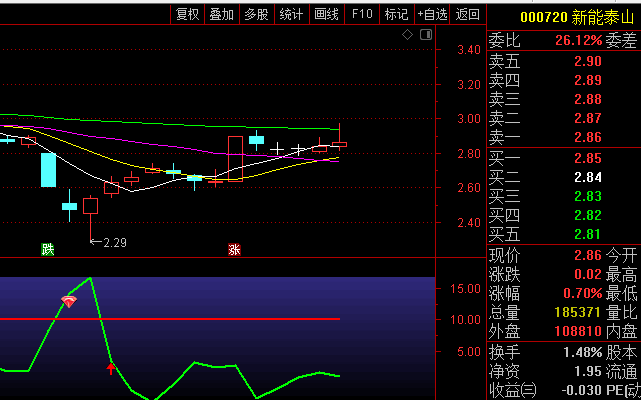Click the red up-arrow buy signal

click(x=111, y=369)
